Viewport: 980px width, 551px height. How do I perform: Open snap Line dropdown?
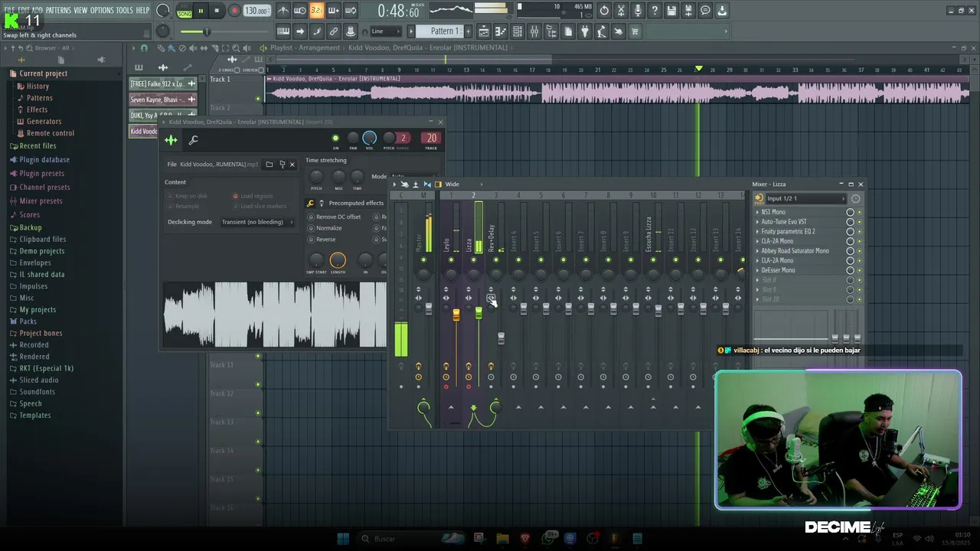click(387, 31)
